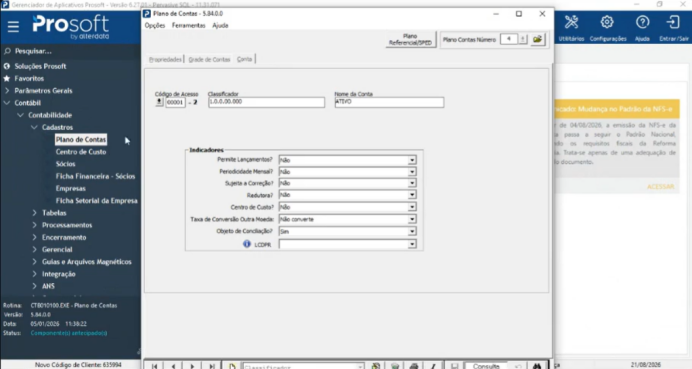The height and width of the screenshot is (369, 692).
Task: Open the LCDPR dropdown
Action: coord(412,244)
